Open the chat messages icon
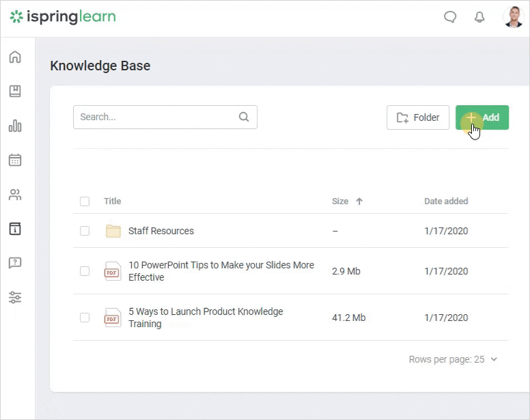This screenshot has width=530, height=420. coord(450,18)
